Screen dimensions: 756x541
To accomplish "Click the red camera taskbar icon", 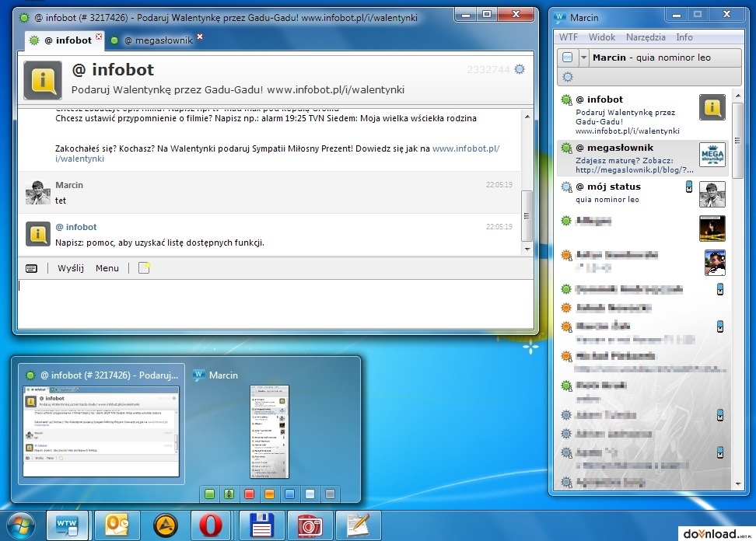I will 310,525.
